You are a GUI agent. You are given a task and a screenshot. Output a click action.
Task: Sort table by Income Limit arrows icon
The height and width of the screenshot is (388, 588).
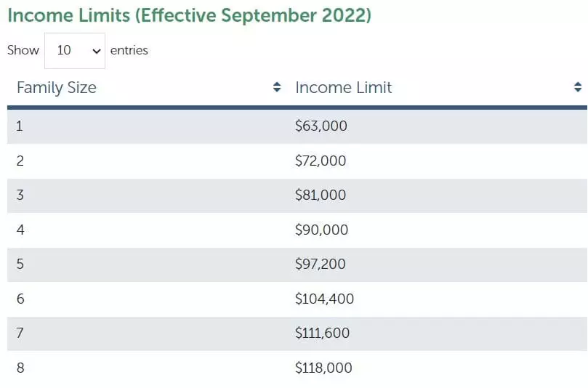tap(578, 87)
